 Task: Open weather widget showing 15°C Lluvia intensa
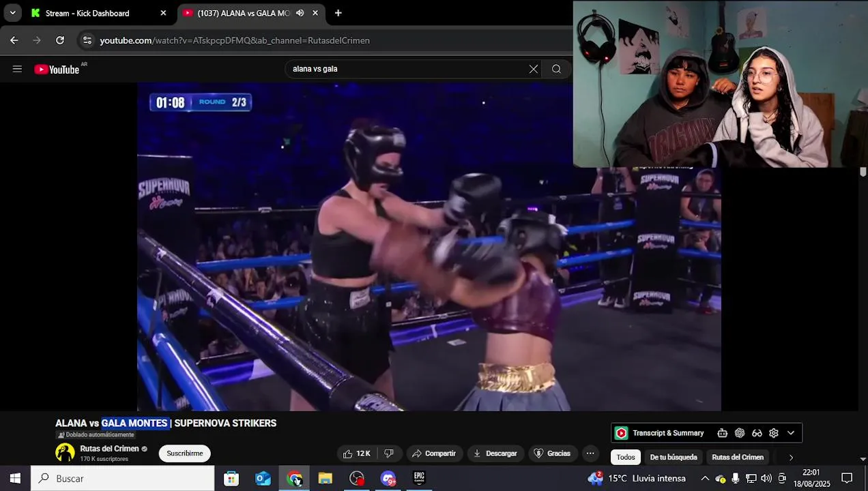636,479
